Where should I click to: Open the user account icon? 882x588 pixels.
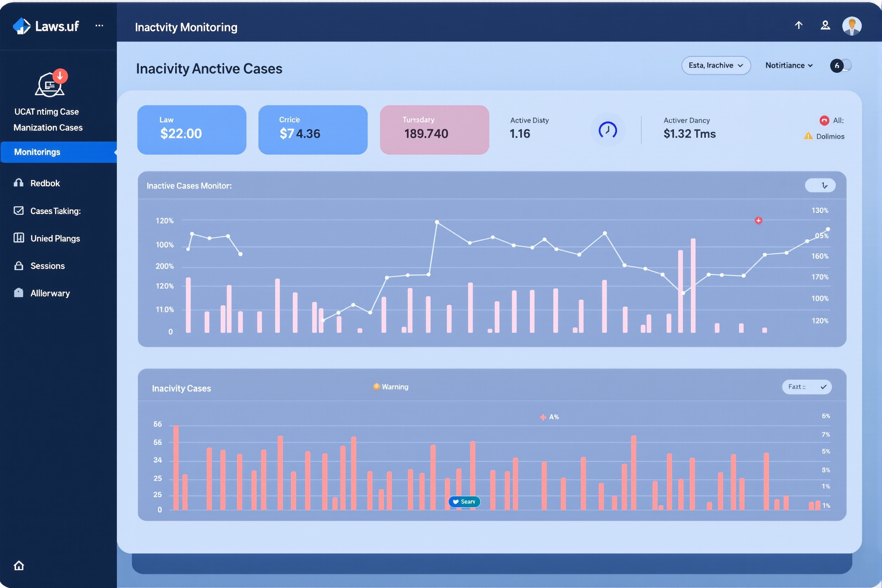pyautogui.click(x=825, y=25)
